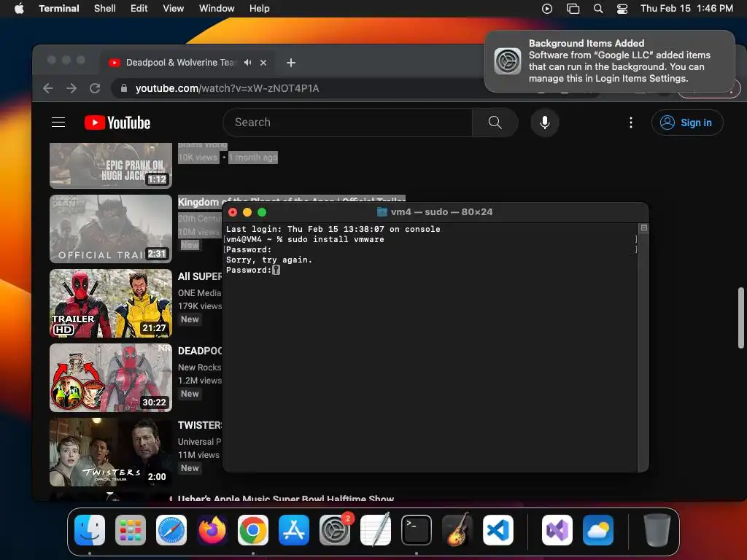
Task: Click the vm4 folder proxy icon in Terminal title
Action: pos(382,212)
